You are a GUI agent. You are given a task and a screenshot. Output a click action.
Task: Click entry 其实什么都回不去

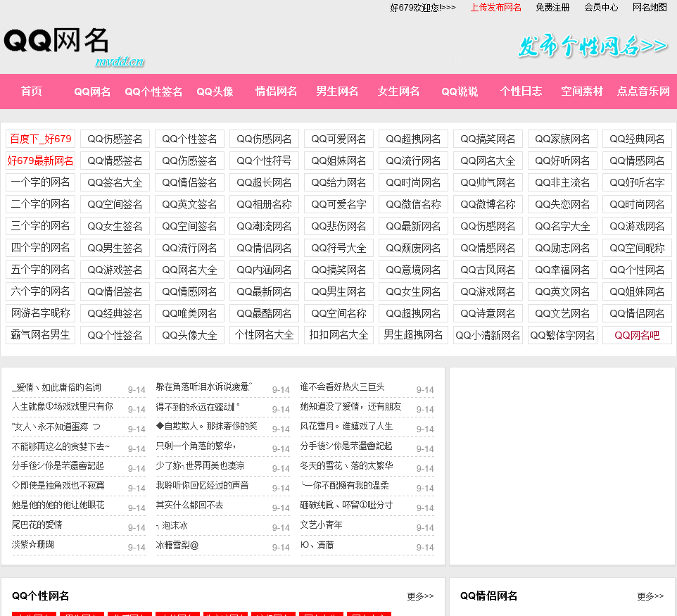[x=189, y=505]
